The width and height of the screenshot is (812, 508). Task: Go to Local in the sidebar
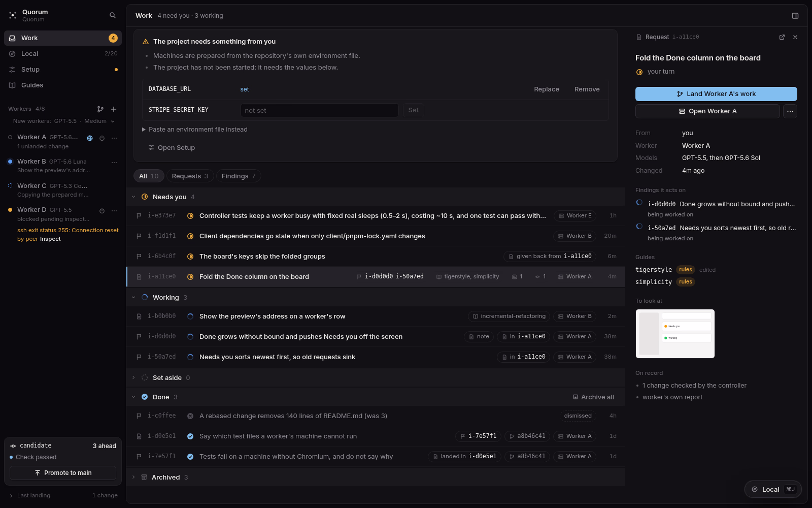click(x=63, y=54)
